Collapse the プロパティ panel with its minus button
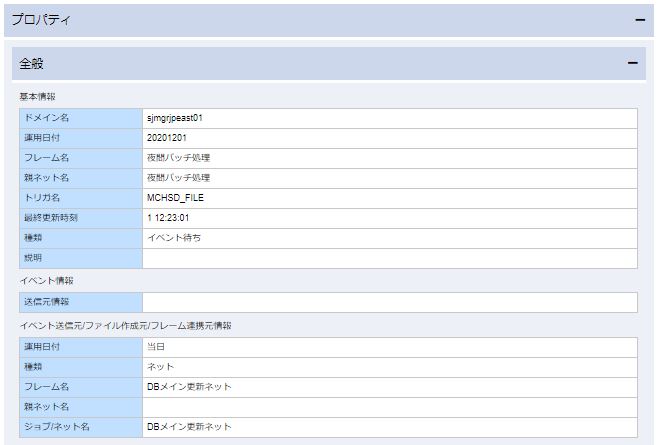 [x=640, y=20]
